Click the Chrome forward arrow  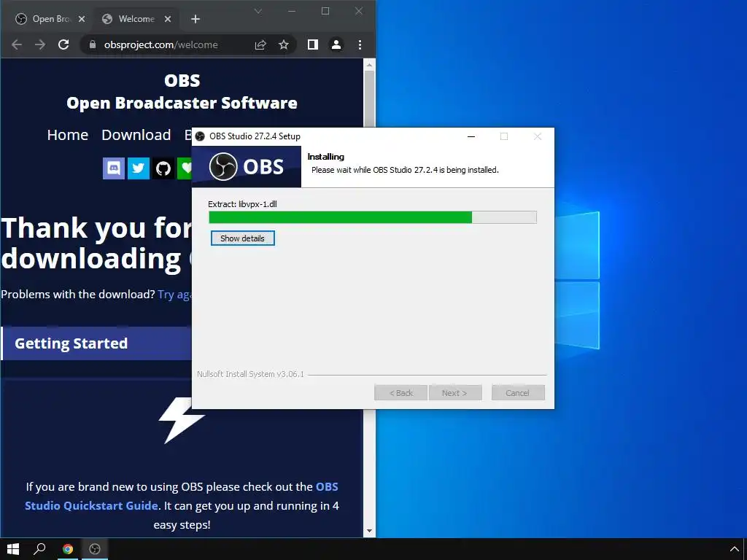pos(40,44)
